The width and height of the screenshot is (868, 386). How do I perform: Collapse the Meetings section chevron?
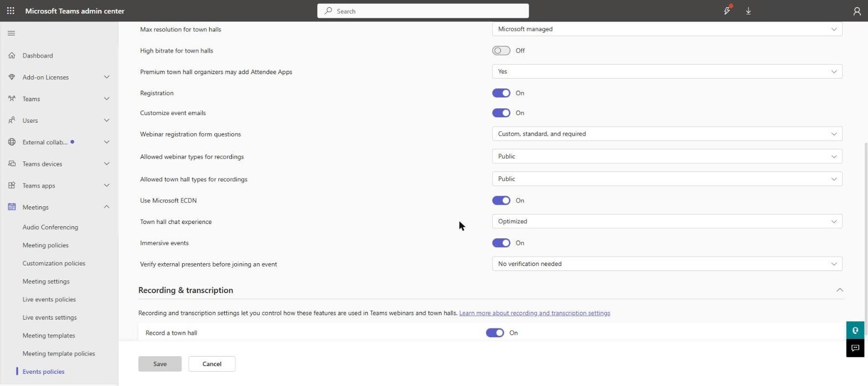[107, 207]
